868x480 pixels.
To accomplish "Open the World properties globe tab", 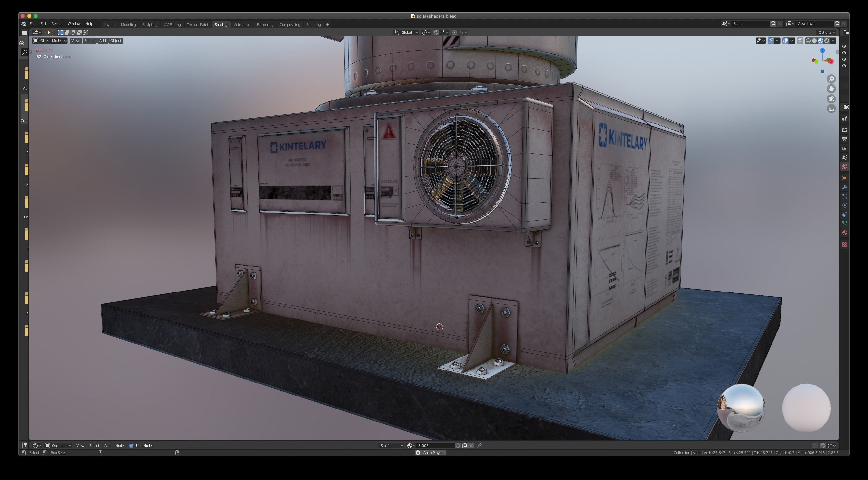I will coord(844,166).
